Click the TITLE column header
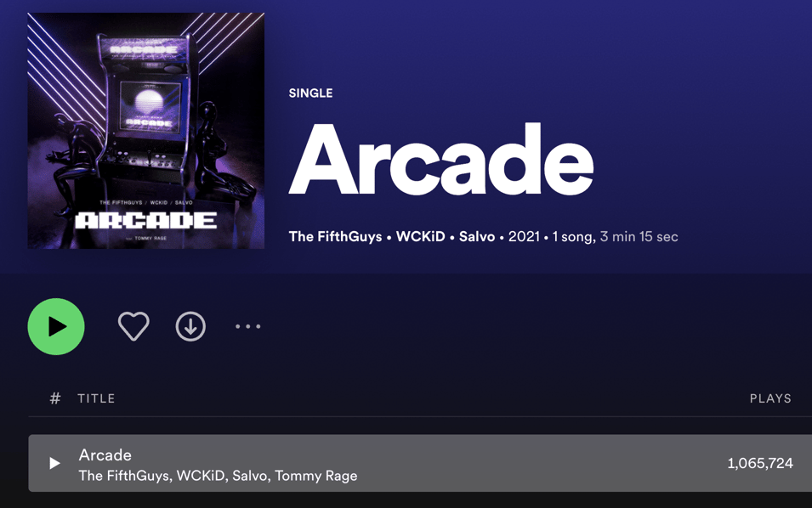 coord(96,398)
